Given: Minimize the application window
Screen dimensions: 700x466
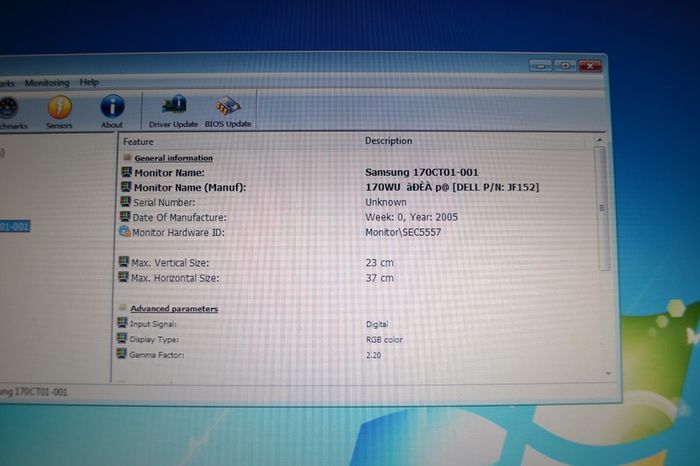Looking at the screenshot, I should (x=540, y=66).
